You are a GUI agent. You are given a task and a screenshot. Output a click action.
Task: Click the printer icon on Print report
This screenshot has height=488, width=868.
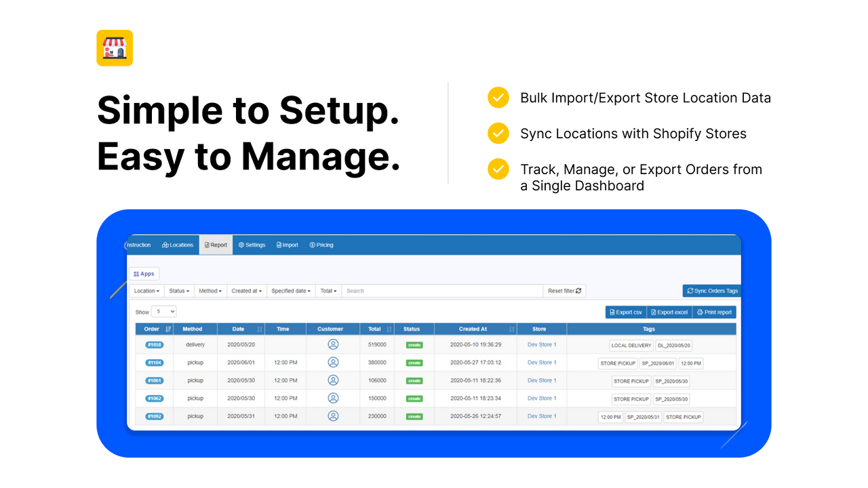(700, 312)
